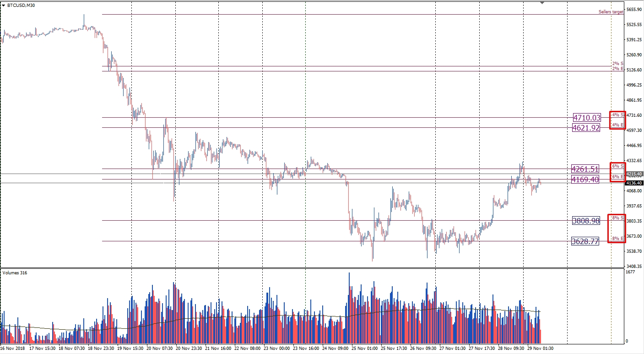The height and width of the screenshot is (354, 644).
Task: Click the current price tag 4136.40
Action: tap(634, 183)
